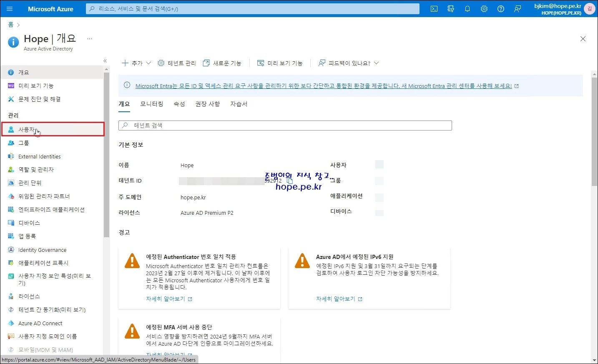Image resolution: width=598 pixels, height=364 pixels.
Task: Select the 개요 tab
Action: 124,104
